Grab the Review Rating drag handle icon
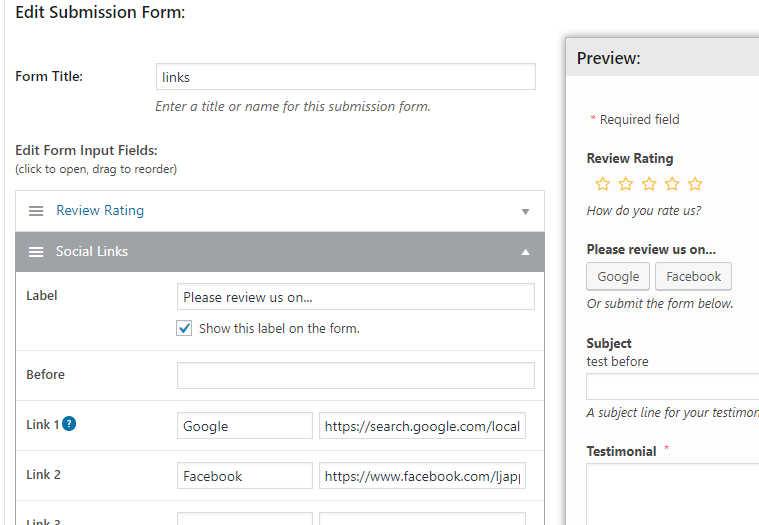Image resolution: width=759 pixels, height=525 pixels. [36, 211]
